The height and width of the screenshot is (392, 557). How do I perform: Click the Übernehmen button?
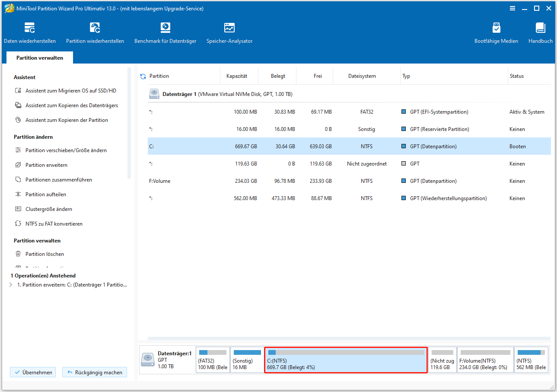(x=33, y=372)
